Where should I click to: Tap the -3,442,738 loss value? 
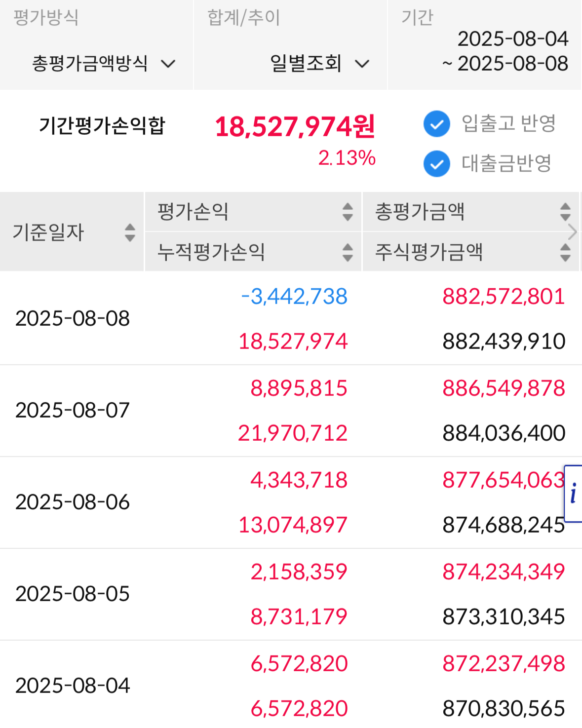(294, 296)
